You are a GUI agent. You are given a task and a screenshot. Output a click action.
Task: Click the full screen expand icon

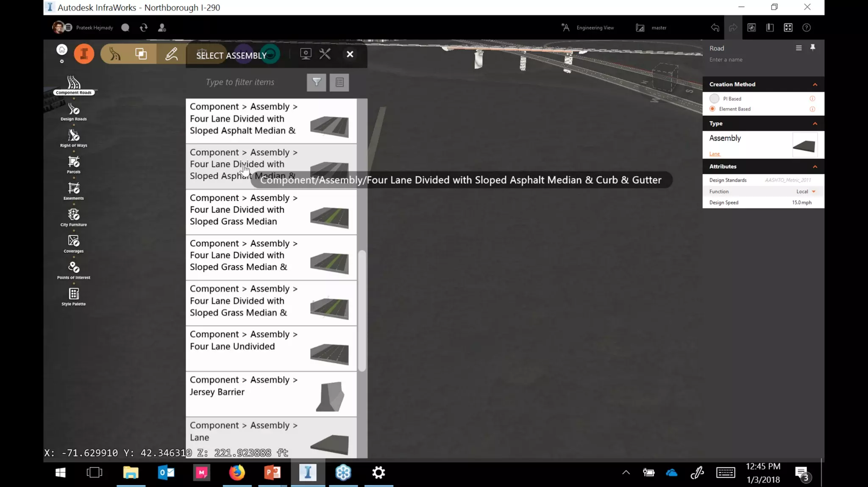pos(788,28)
